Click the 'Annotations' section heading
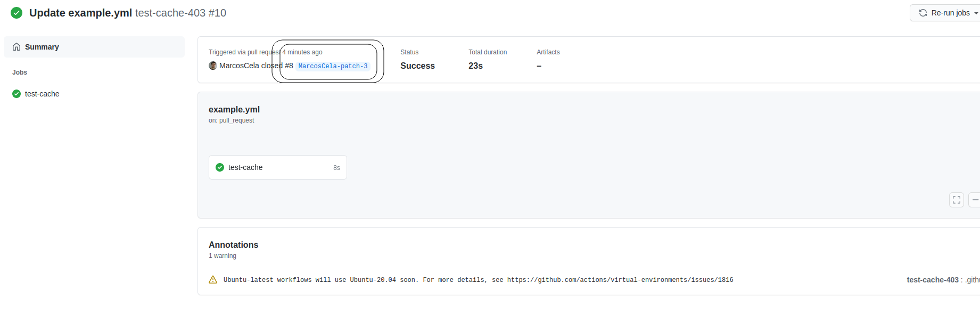980x316 pixels. [x=233, y=245]
